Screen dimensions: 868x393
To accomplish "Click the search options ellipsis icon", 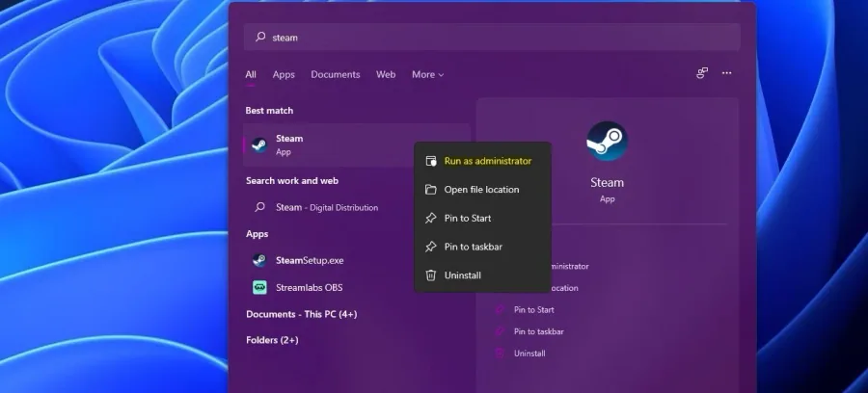I will point(727,73).
